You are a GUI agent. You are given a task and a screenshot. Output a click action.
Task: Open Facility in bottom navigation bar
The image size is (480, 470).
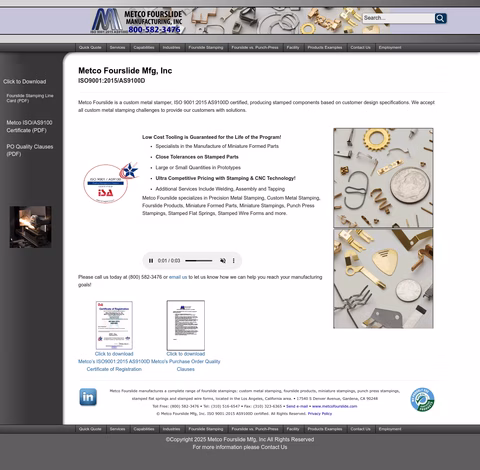pos(293,429)
